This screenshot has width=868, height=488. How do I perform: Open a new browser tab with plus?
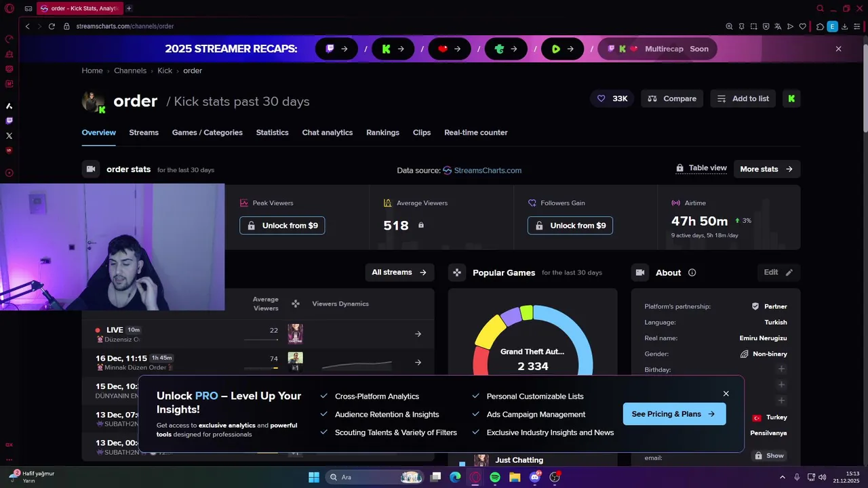(129, 9)
